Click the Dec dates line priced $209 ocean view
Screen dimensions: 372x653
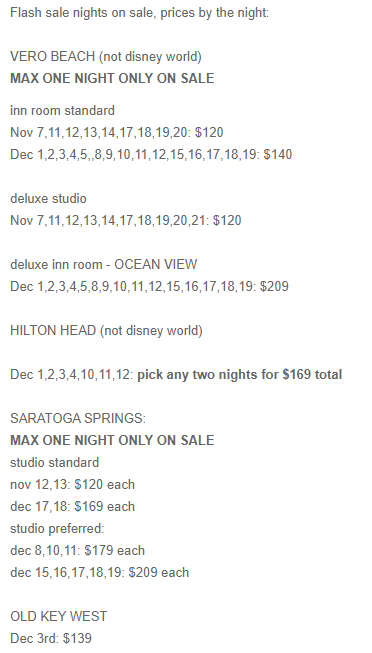[x=150, y=287]
